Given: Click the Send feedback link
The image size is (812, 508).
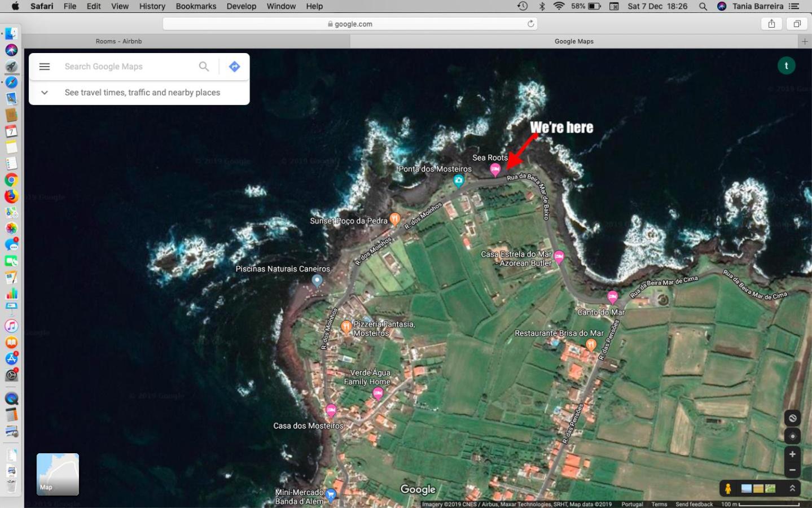Looking at the screenshot, I should coord(694,504).
